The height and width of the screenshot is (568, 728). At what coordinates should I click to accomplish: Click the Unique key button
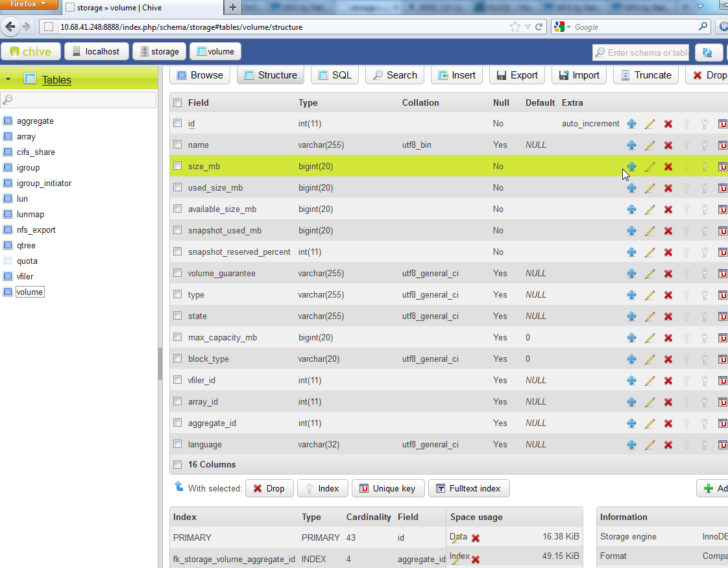388,488
